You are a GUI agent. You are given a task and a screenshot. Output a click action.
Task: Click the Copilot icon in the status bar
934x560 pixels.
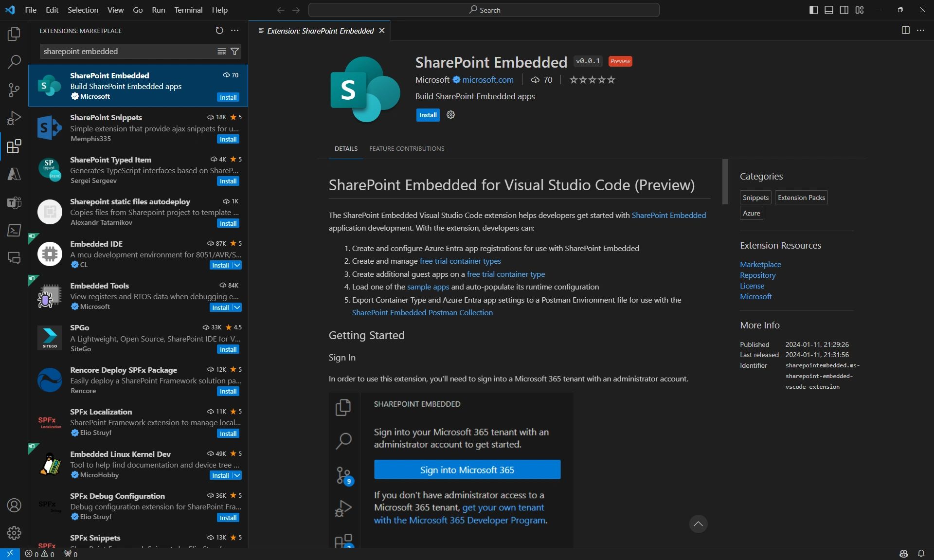pyautogui.click(x=904, y=554)
